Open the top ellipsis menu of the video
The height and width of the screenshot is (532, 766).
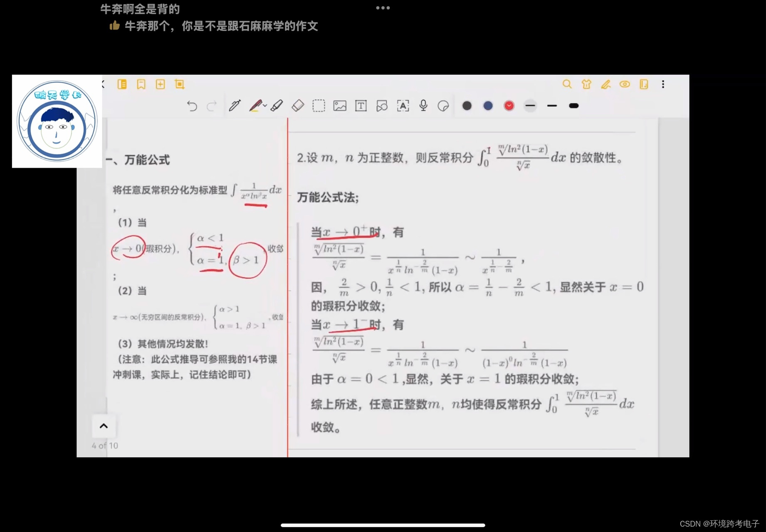[383, 8]
